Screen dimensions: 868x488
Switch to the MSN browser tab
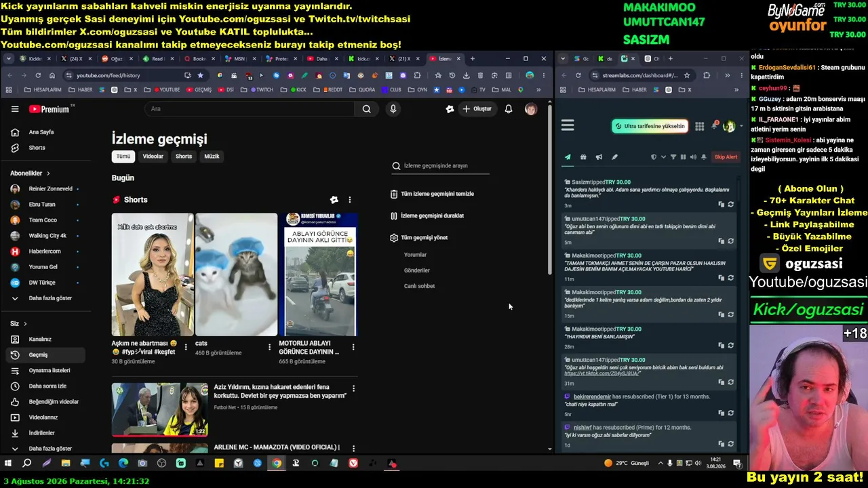pos(239,59)
